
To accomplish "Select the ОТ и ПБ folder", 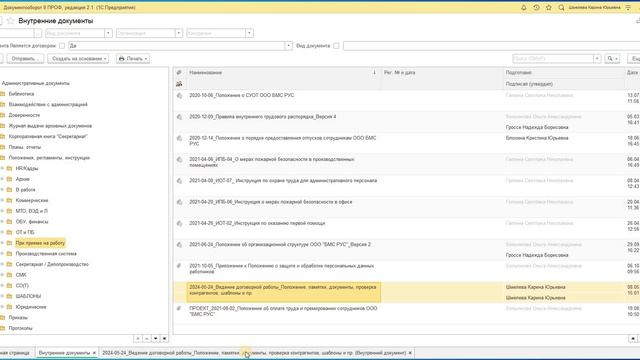I will tap(25, 233).
